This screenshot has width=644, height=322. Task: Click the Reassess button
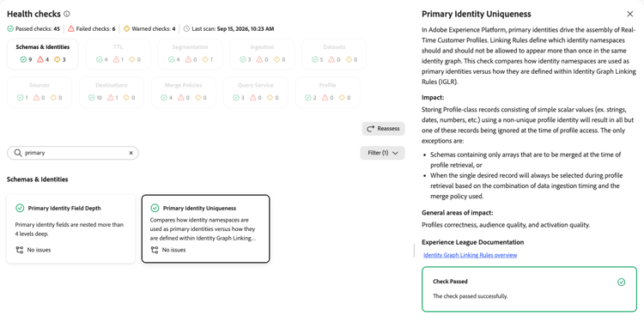[383, 129]
